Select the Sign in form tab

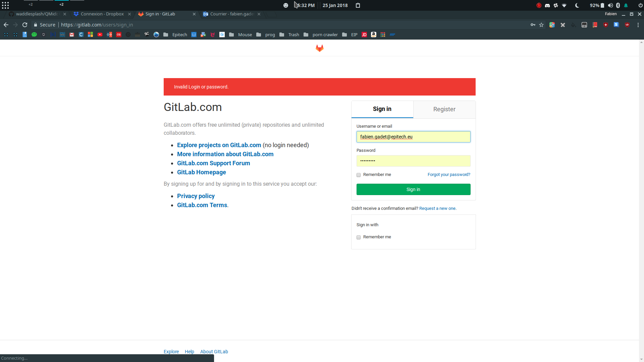tap(382, 109)
